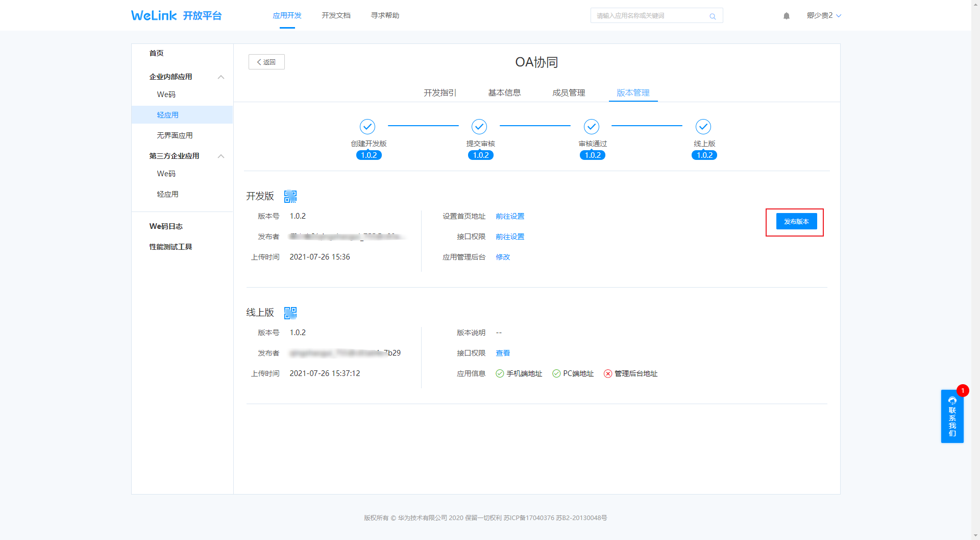Select 无界面应用 in the sidebar
The width and height of the screenshot is (980, 540).
pos(175,135)
